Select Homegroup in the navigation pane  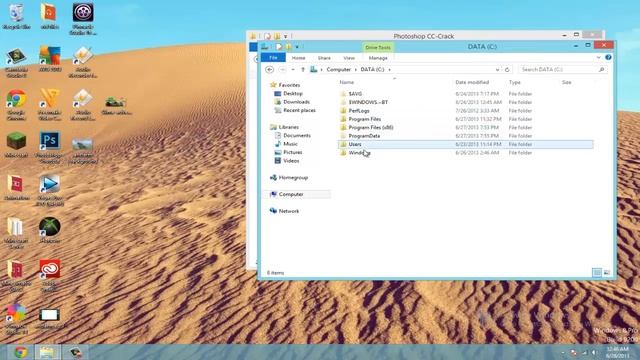[x=293, y=178]
